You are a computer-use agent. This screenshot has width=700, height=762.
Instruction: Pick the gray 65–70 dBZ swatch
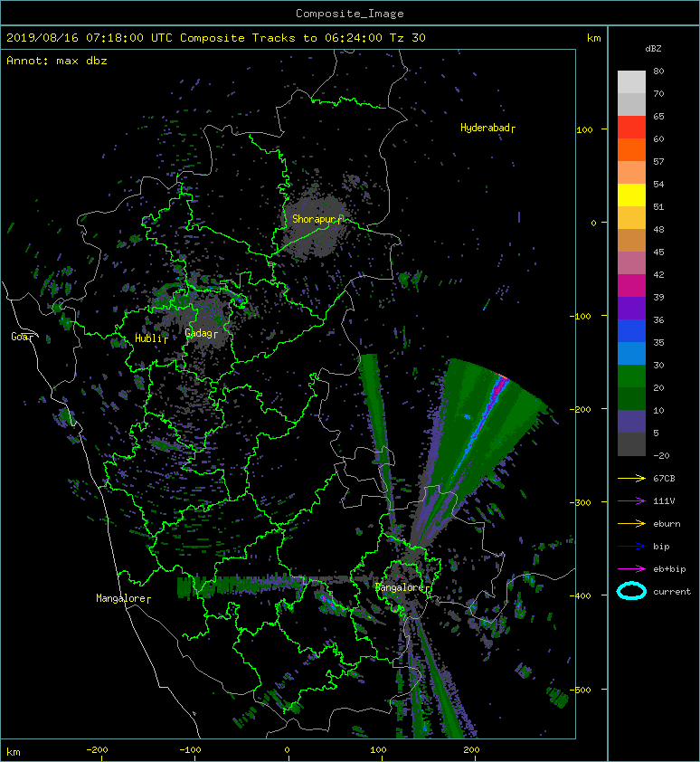tap(631, 104)
